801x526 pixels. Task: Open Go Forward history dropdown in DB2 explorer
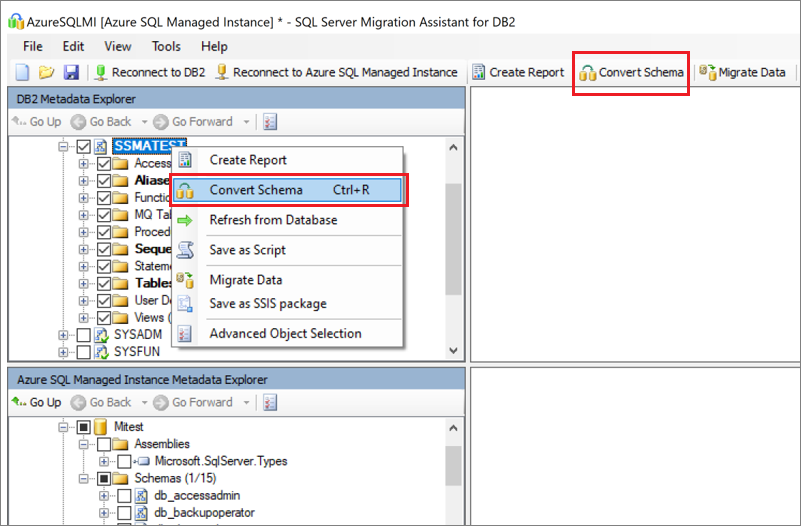tap(246, 122)
